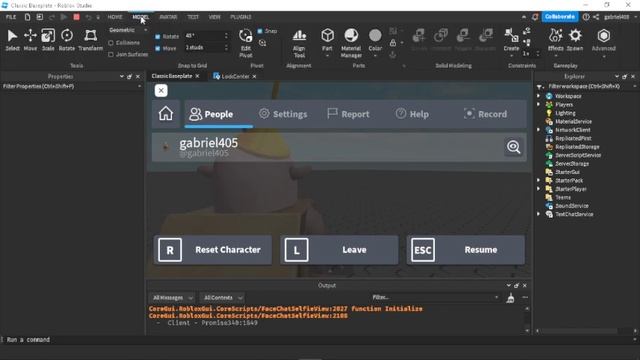The height and width of the screenshot is (360, 640).
Task: Open the Settings tab in Roblox menu
Action: (283, 114)
